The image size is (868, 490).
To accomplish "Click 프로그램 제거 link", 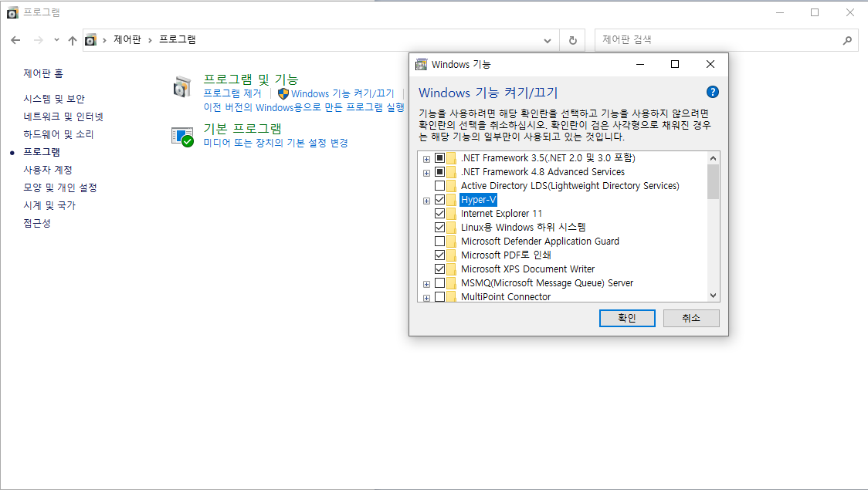I will 232,93.
